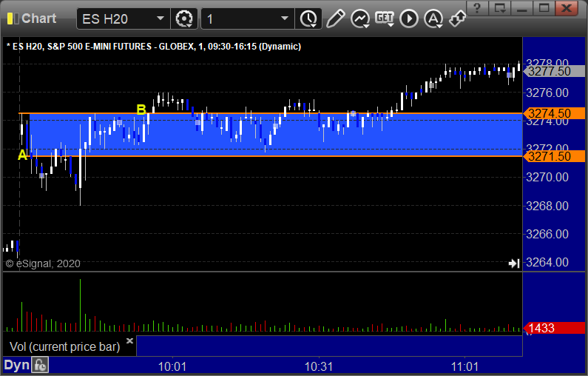Click the bar replay play icon
This screenshot has width=588, height=376.
(x=409, y=19)
